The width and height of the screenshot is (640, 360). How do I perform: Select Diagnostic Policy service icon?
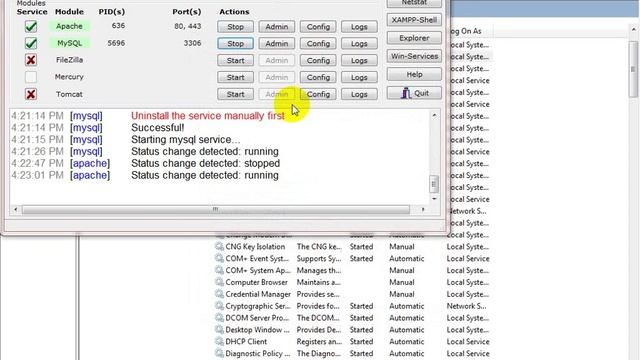220,353
